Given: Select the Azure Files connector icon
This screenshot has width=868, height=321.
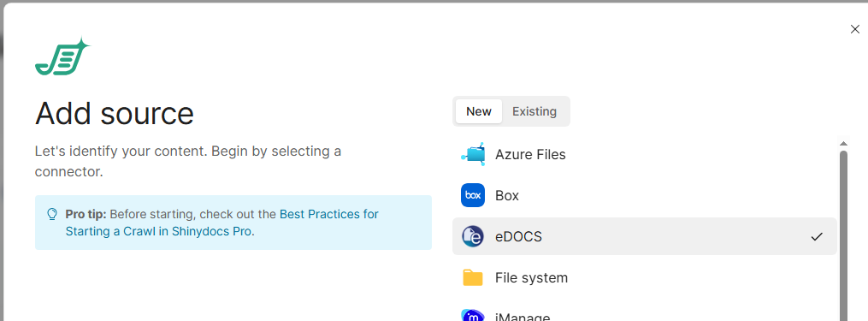Looking at the screenshot, I should click(473, 154).
